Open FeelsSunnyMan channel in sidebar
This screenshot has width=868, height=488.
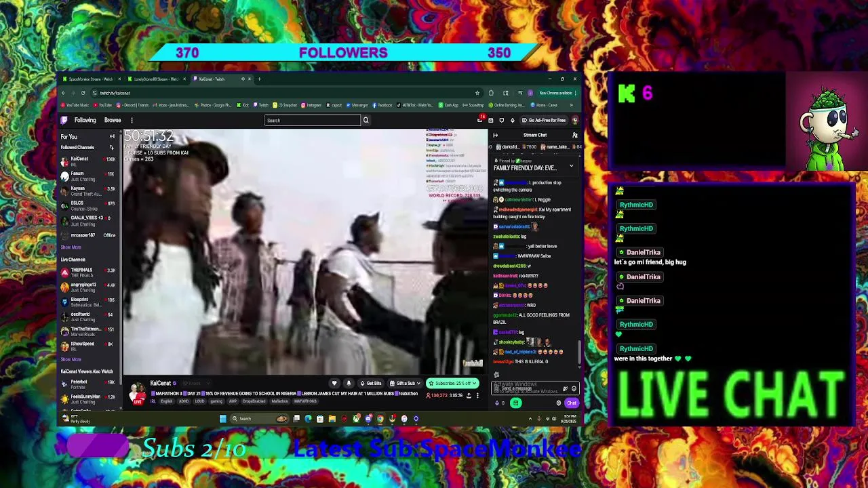point(88,399)
